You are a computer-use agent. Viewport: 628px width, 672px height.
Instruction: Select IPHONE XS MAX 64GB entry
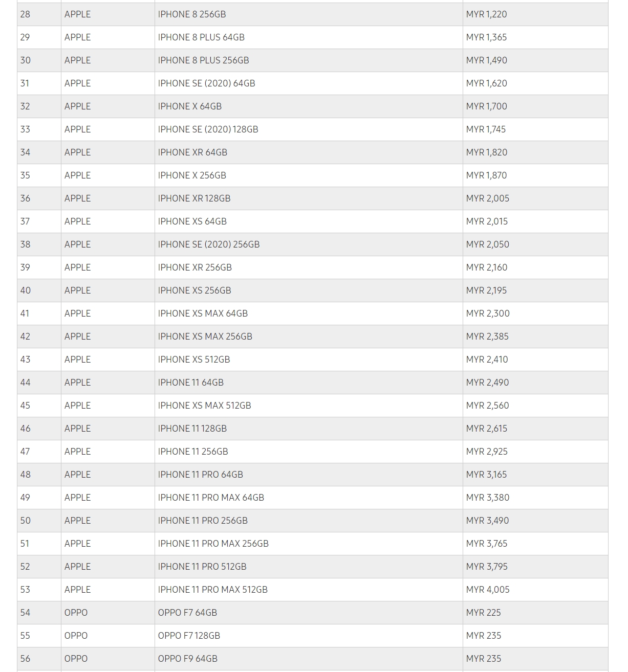[x=203, y=313]
